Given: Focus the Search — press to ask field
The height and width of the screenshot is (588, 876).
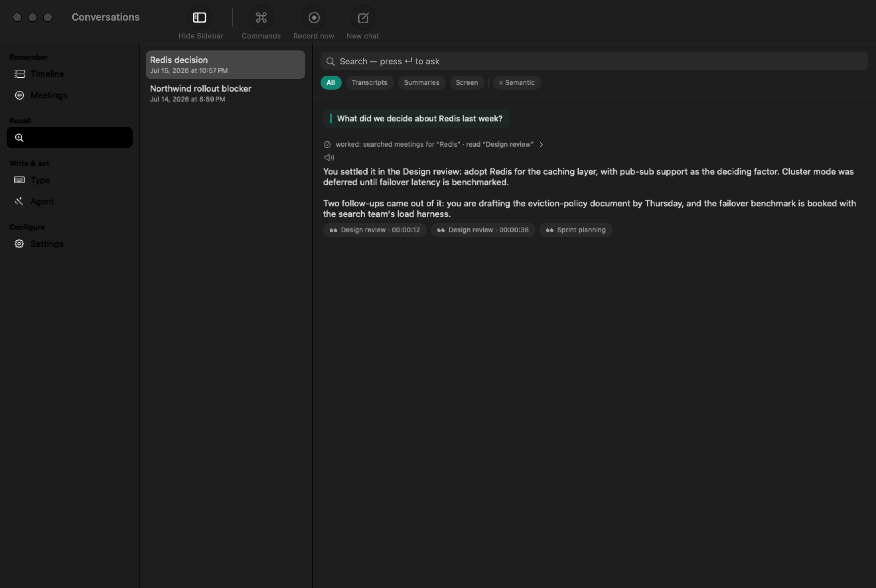Looking at the screenshot, I should pos(594,61).
